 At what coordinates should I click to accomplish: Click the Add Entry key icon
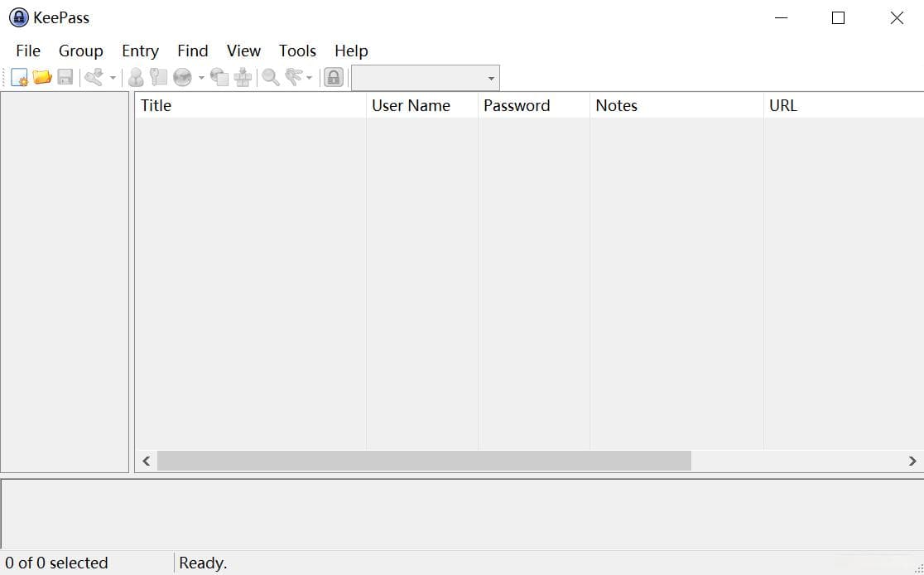click(x=94, y=77)
